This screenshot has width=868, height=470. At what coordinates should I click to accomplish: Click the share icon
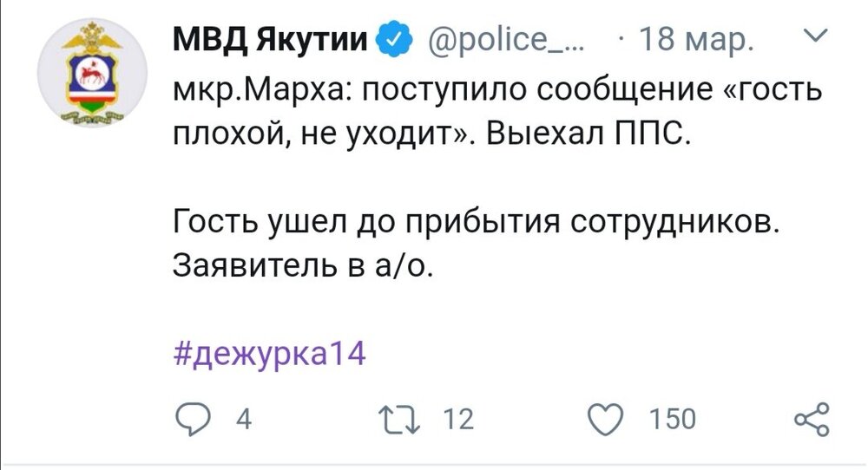tap(812, 419)
